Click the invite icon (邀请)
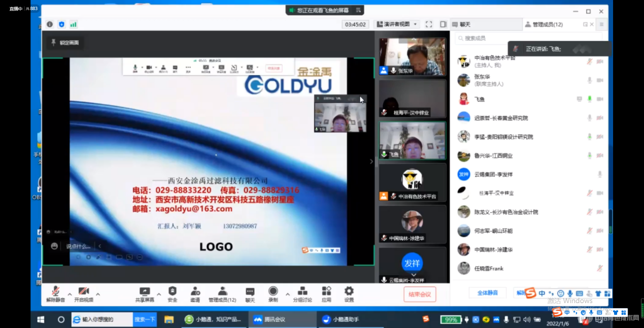 (195, 291)
